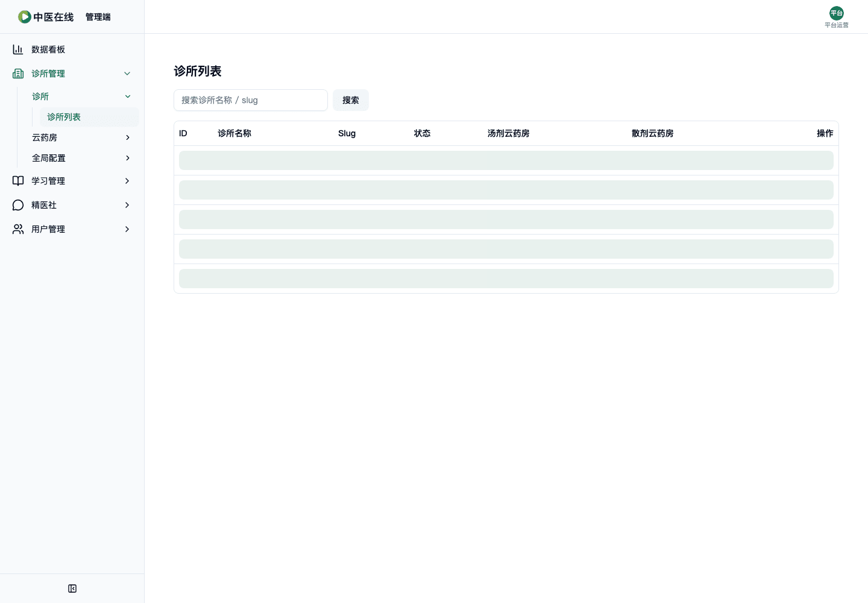The image size is (868, 603).
Task: Open the 数据看板 chart icon
Action: 18,49
